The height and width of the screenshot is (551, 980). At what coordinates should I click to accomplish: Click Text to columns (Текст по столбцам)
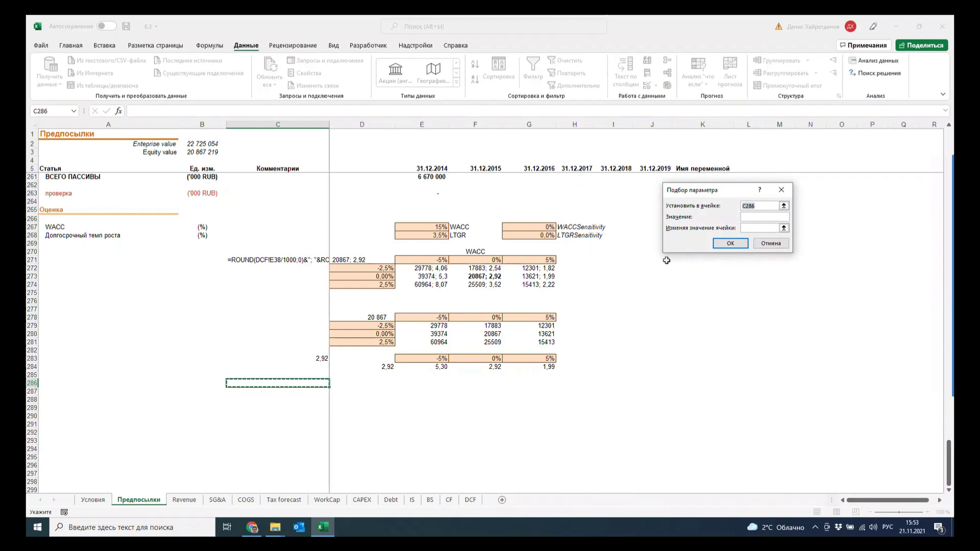click(626, 72)
